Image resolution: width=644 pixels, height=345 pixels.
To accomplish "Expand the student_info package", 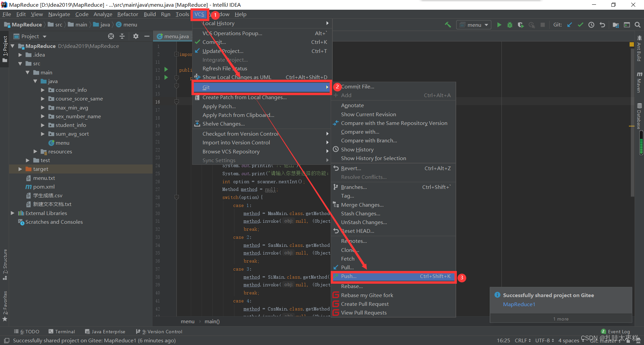I will [43, 125].
